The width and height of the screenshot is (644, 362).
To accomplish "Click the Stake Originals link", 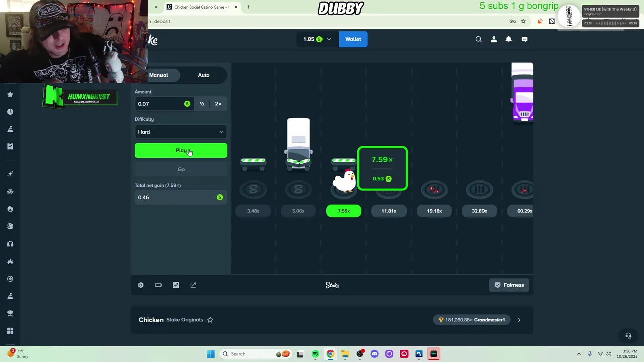I will [x=184, y=320].
